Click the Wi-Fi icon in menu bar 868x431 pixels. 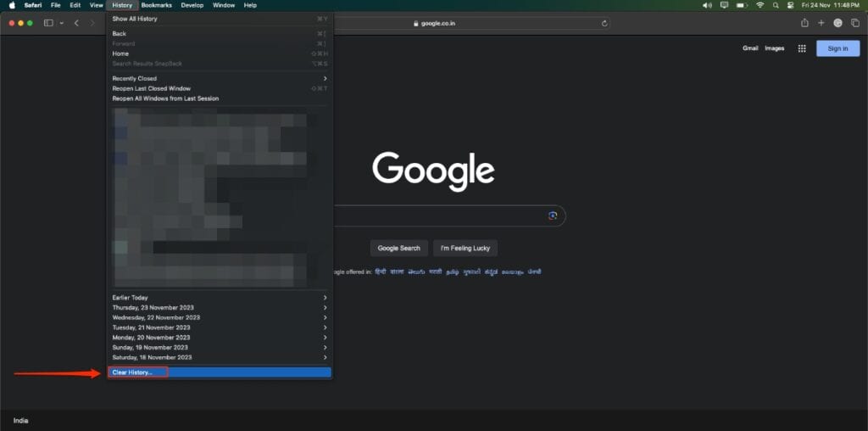click(x=760, y=5)
